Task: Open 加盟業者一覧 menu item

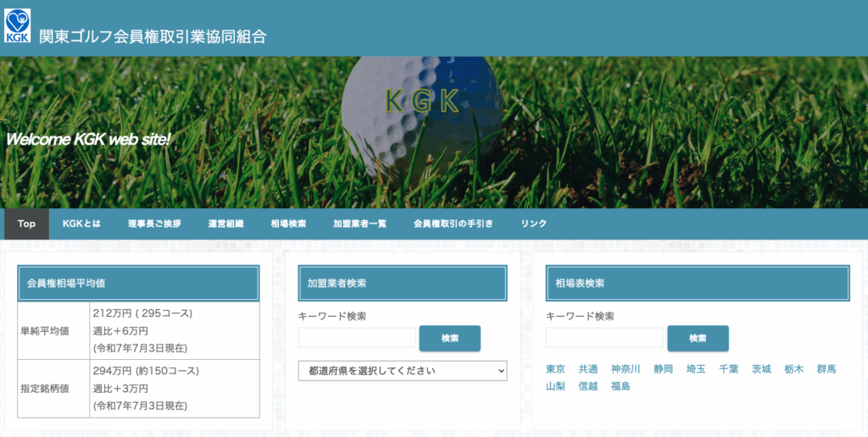Action: 359,224
